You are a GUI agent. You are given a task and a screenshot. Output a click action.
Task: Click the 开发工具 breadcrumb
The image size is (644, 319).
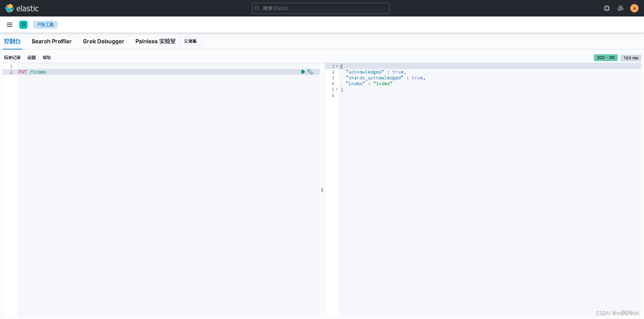click(x=45, y=25)
